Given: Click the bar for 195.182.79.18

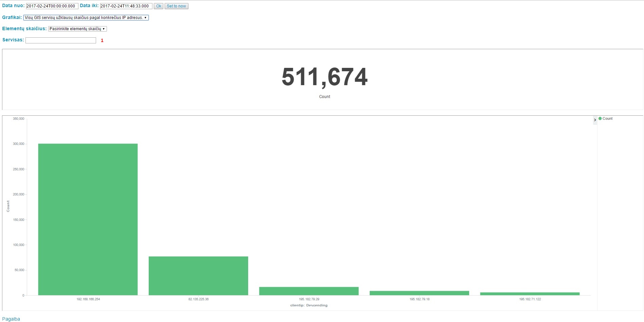Looking at the screenshot, I should pyautogui.click(x=419, y=293).
